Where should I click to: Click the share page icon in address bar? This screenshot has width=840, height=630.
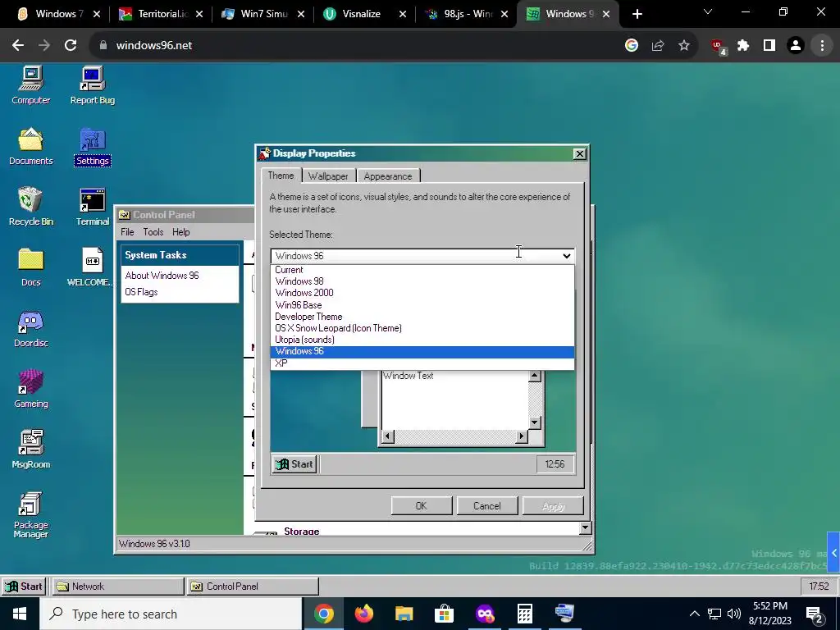point(658,46)
